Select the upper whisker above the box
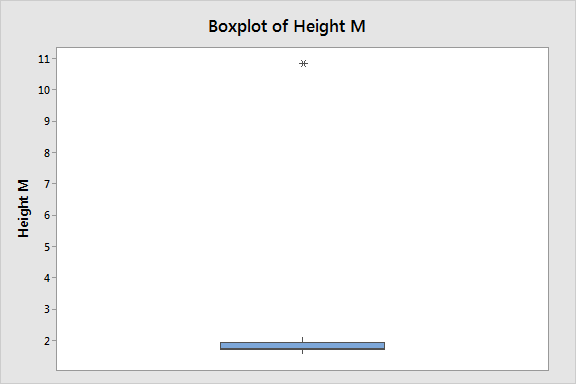 302,340
